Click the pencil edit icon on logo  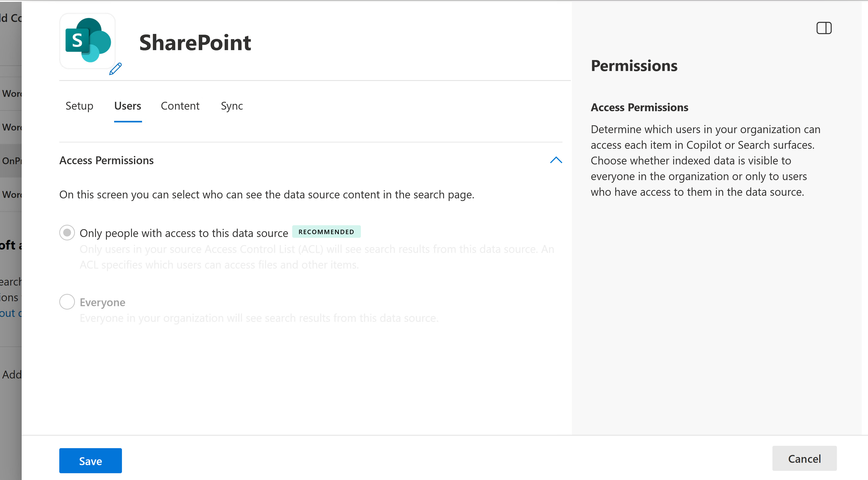point(115,69)
